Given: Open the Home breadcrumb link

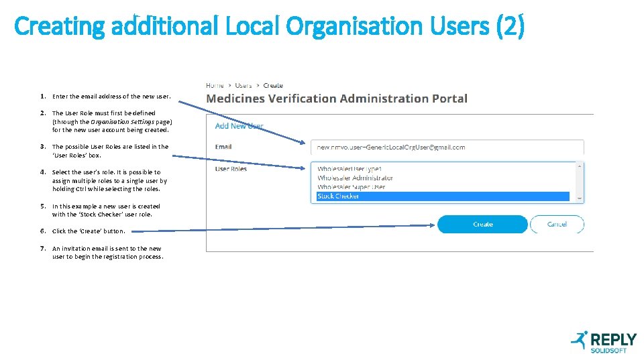Looking at the screenshot, I should (x=215, y=85).
